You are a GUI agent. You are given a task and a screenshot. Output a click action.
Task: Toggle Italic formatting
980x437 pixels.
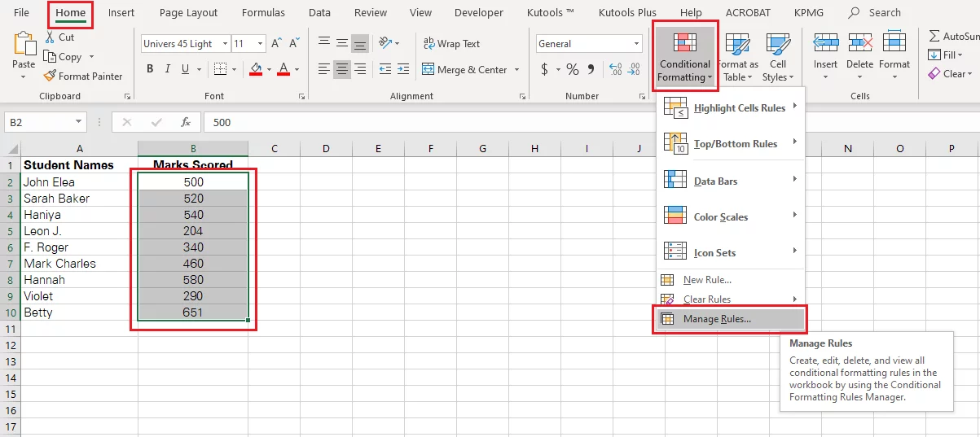(x=169, y=69)
